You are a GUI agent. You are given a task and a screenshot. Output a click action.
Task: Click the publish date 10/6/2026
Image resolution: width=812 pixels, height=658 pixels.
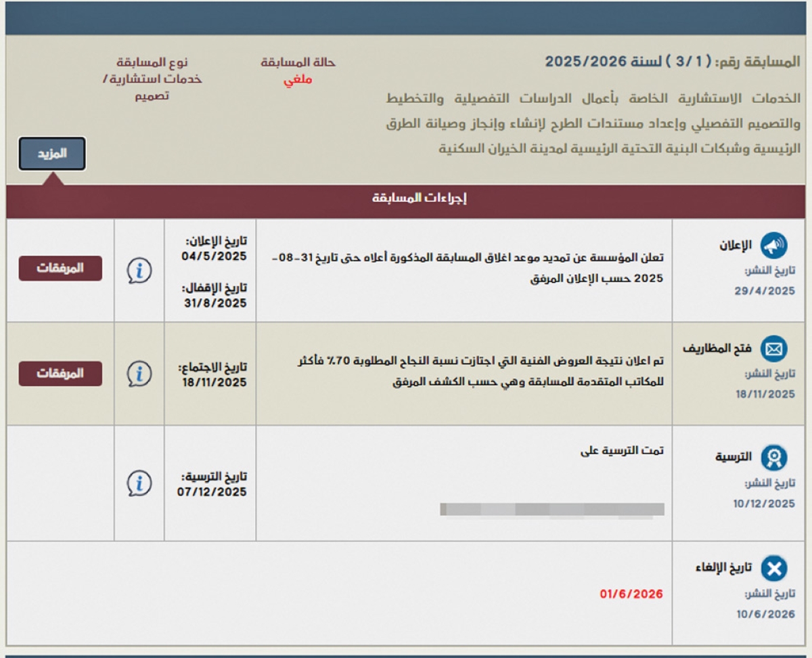pyautogui.click(x=766, y=614)
